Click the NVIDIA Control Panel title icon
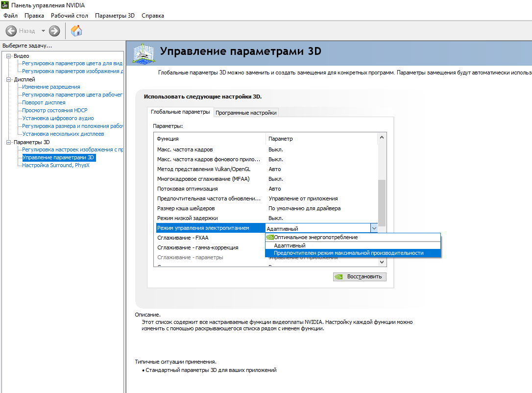 coord(5,5)
